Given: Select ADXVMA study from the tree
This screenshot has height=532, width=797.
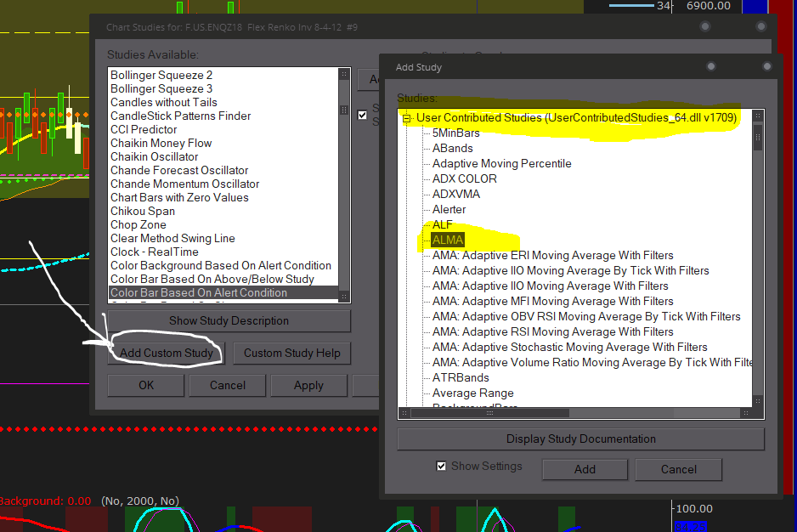Looking at the screenshot, I should pos(455,194).
